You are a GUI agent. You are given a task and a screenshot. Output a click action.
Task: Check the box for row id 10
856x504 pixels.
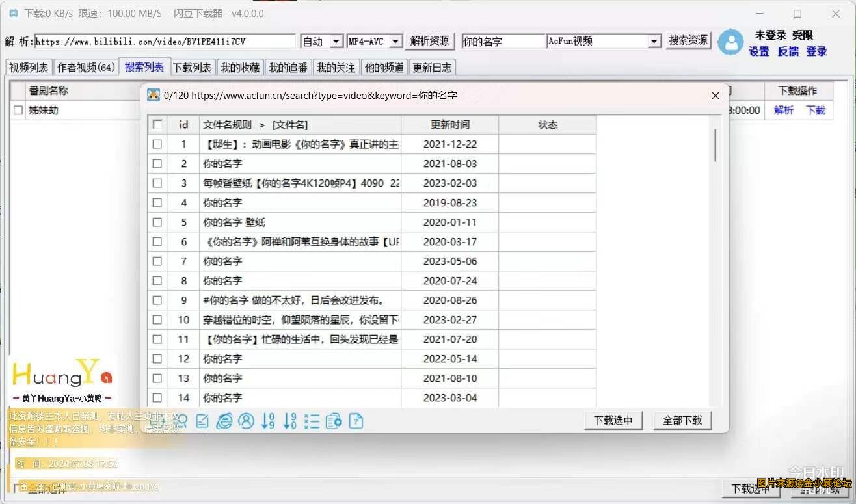click(x=157, y=320)
